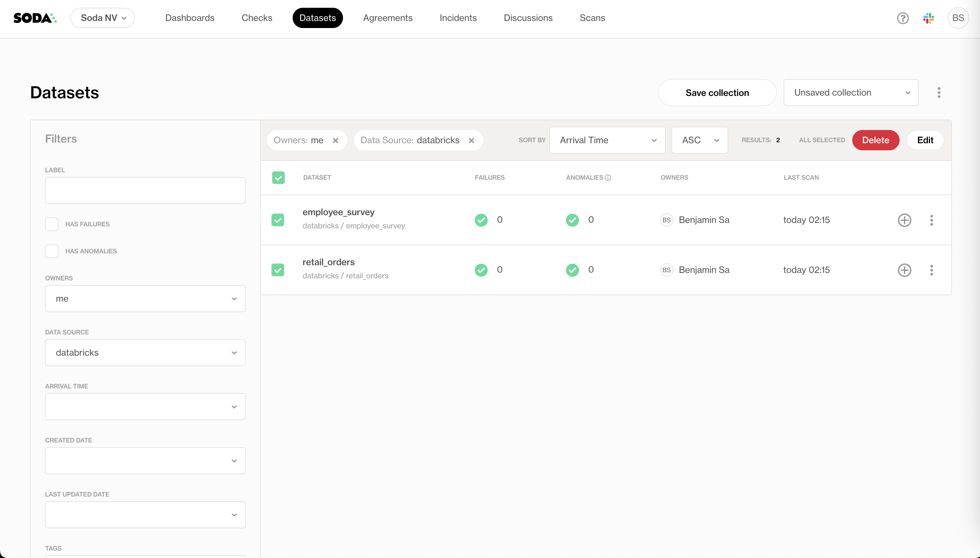Image resolution: width=980 pixels, height=558 pixels.
Task: Click retail_orders failures green check icon
Action: coord(481,270)
